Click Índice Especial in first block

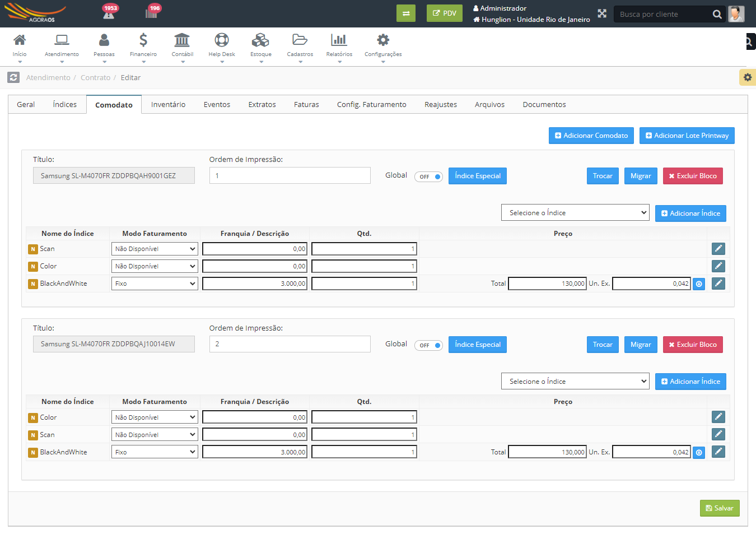tap(478, 176)
